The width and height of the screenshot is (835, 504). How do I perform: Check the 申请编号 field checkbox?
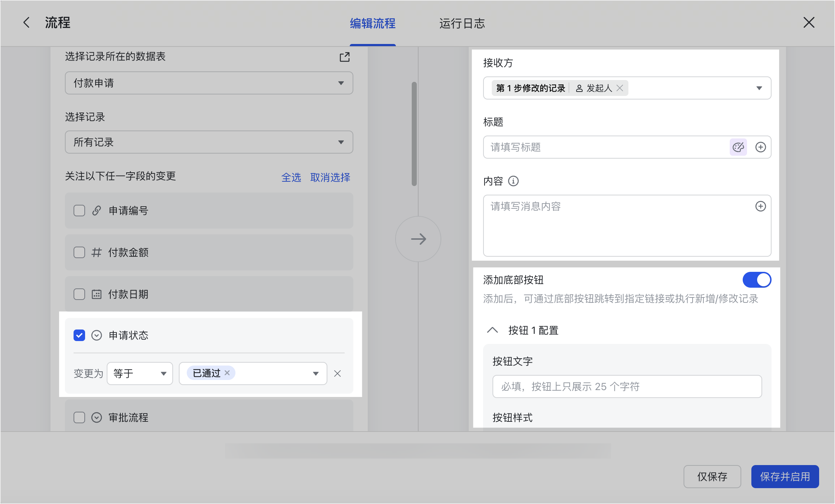click(x=79, y=211)
